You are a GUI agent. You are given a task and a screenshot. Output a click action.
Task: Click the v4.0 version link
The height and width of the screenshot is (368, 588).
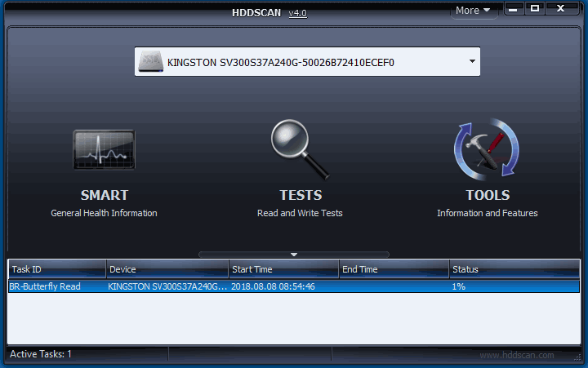[297, 12]
